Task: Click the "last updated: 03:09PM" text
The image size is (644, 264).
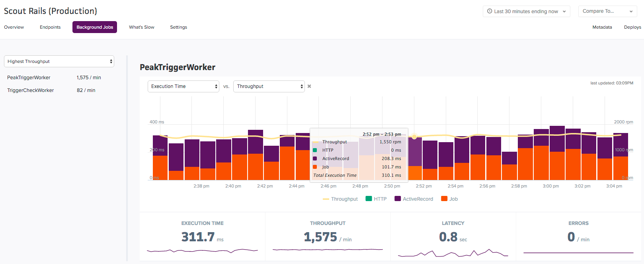Action: pos(612,83)
